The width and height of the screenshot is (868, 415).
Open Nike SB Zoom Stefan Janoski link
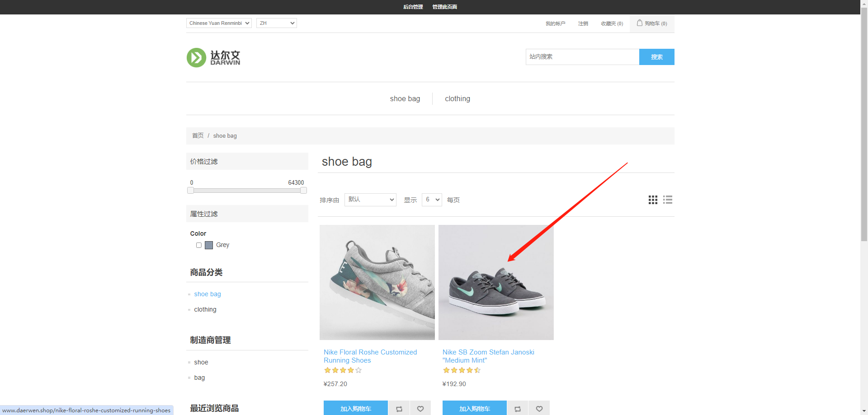488,356
